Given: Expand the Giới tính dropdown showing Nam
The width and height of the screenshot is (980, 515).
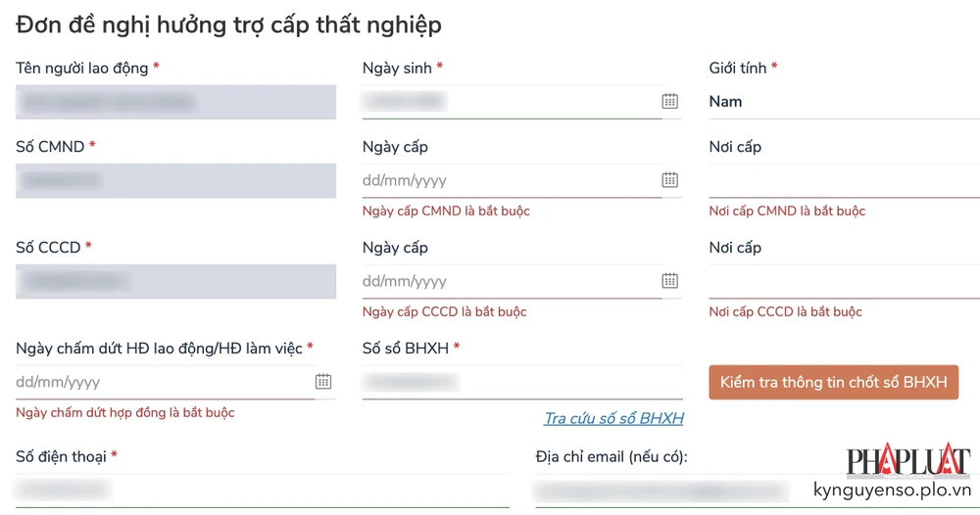Looking at the screenshot, I should 843,102.
